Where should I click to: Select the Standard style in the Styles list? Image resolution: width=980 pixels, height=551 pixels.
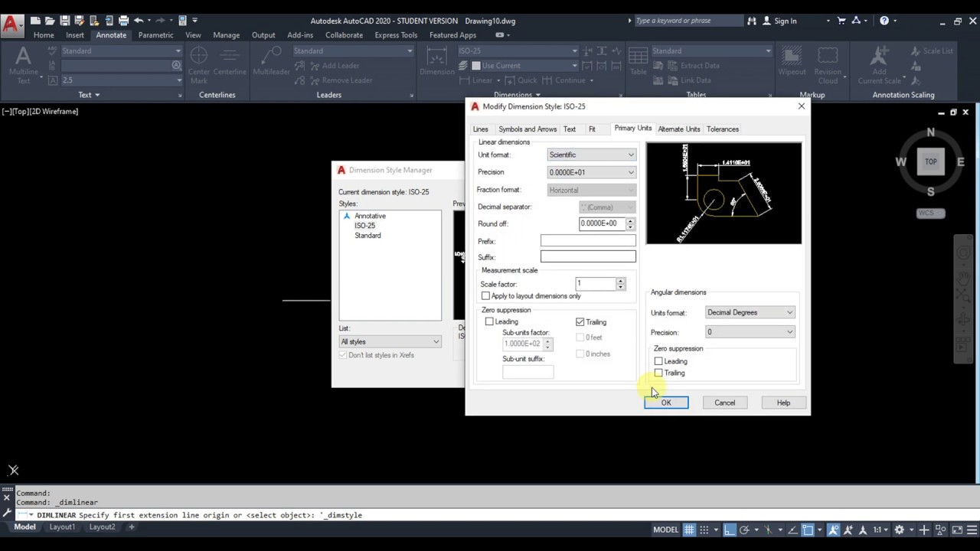pyautogui.click(x=367, y=236)
